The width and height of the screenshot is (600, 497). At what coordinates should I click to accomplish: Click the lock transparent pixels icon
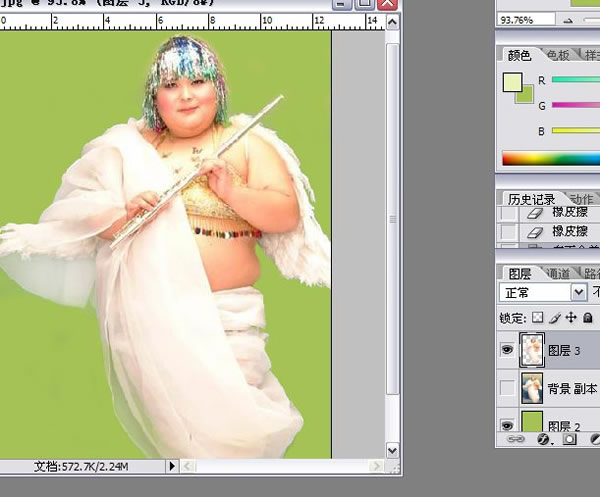coord(538,318)
